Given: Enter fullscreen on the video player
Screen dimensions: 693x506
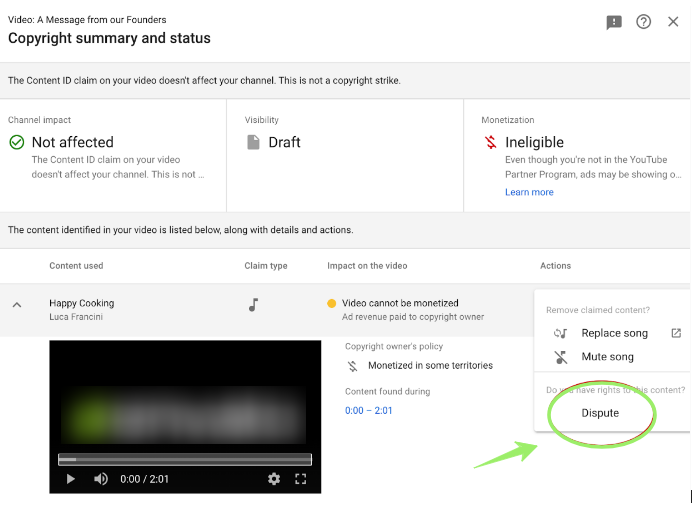Looking at the screenshot, I should (300, 479).
